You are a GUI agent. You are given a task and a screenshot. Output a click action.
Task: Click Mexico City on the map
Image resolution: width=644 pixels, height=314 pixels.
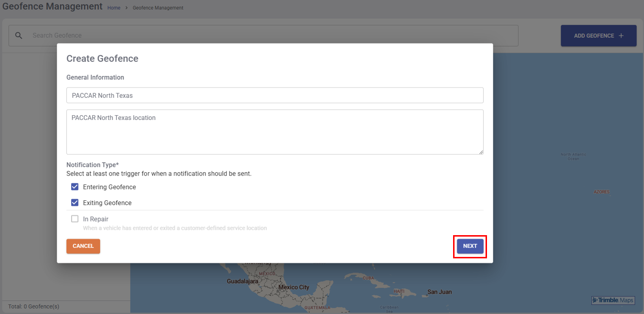click(294, 287)
